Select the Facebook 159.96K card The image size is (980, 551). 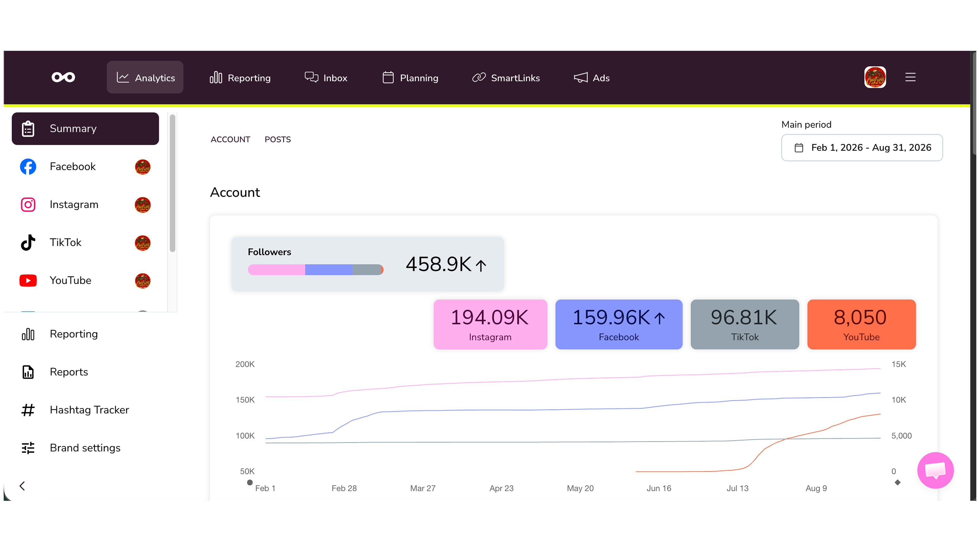pos(619,324)
